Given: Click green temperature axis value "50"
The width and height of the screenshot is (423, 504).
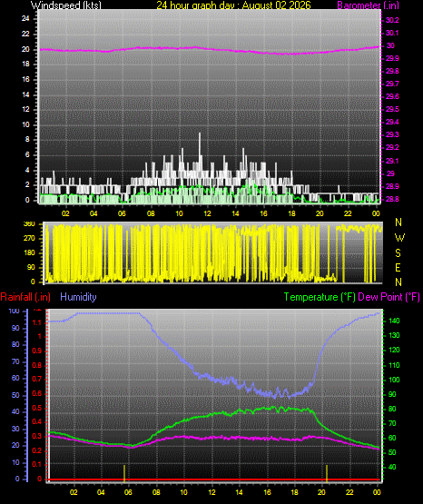Looking at the screenshot, I should [392, 452].
